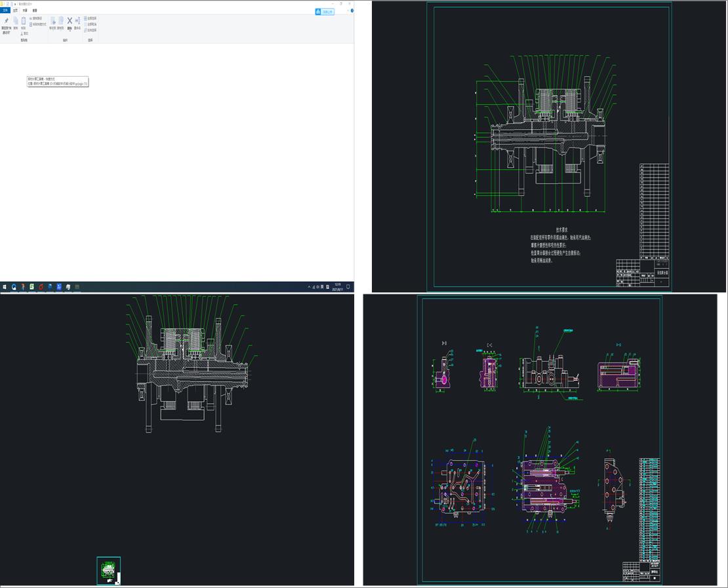Open the red taskbar app icon
Viewport: 728px width, 588px height.
tap(41, 287)
